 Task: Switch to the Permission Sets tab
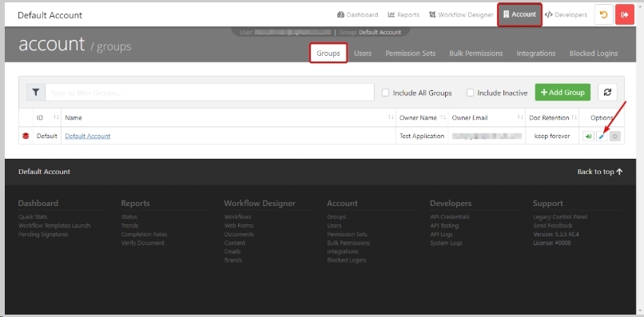point(411,53)
